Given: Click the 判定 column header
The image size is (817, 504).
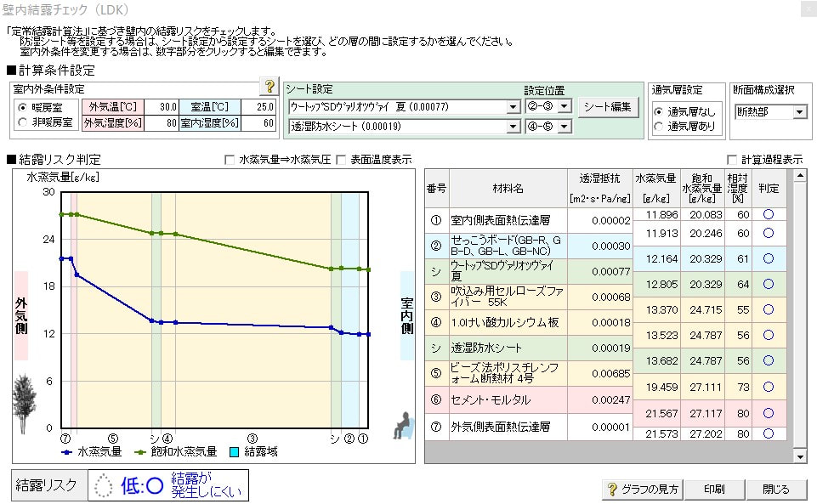Looking at the screenshot, I should point(769,189).
